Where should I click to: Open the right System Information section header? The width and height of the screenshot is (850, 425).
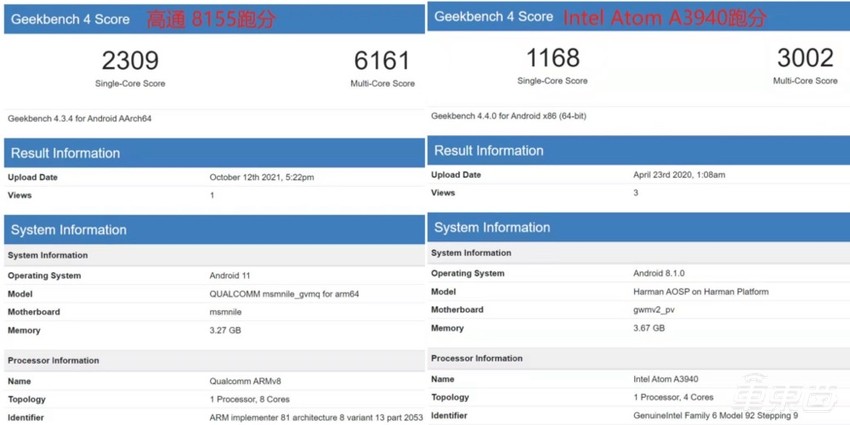pos(492,227)
